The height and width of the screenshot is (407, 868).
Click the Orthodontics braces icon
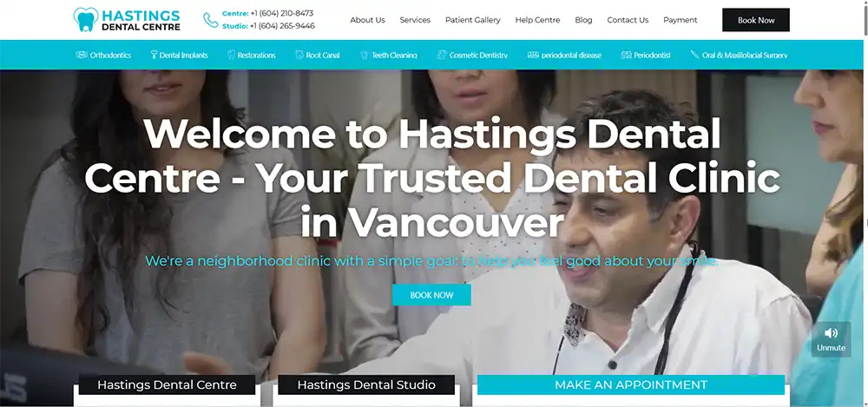82,55
